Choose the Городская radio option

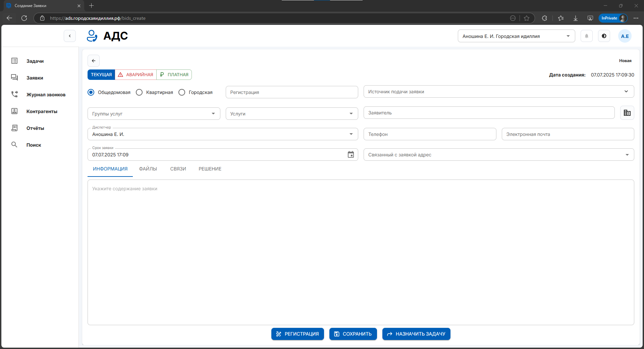(182, 92)
